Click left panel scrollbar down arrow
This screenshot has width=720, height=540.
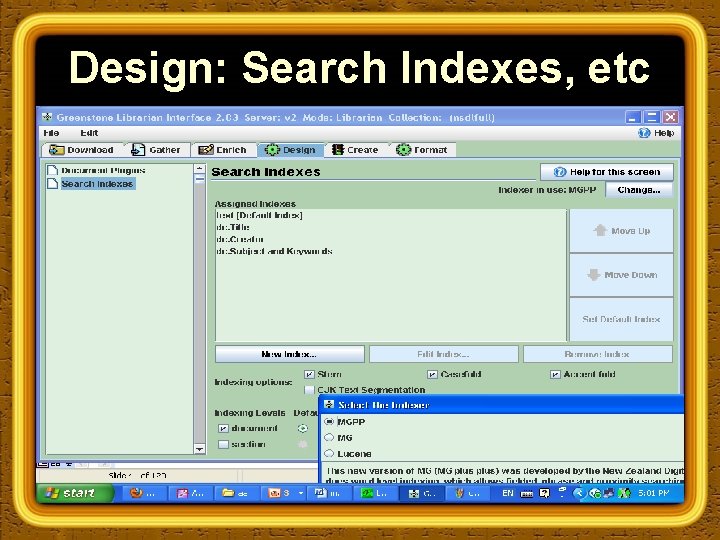(x=199, y=449)
